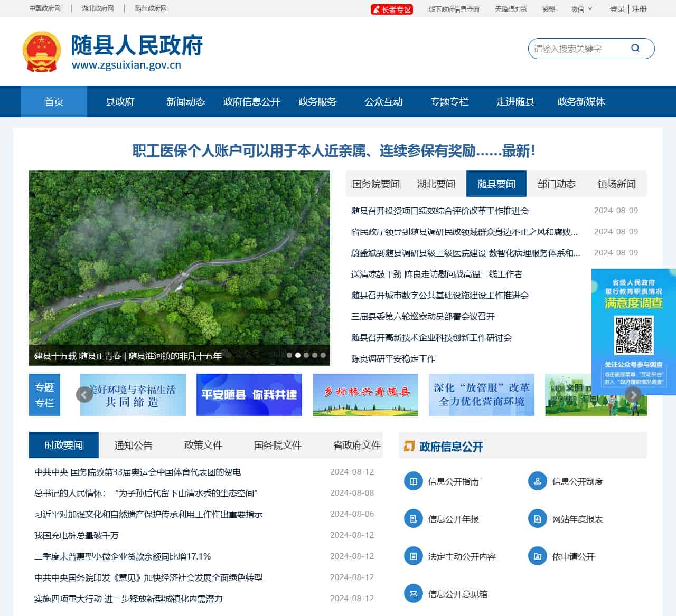Open news 我国充电桩总量破千万

[x=77, y=535]
